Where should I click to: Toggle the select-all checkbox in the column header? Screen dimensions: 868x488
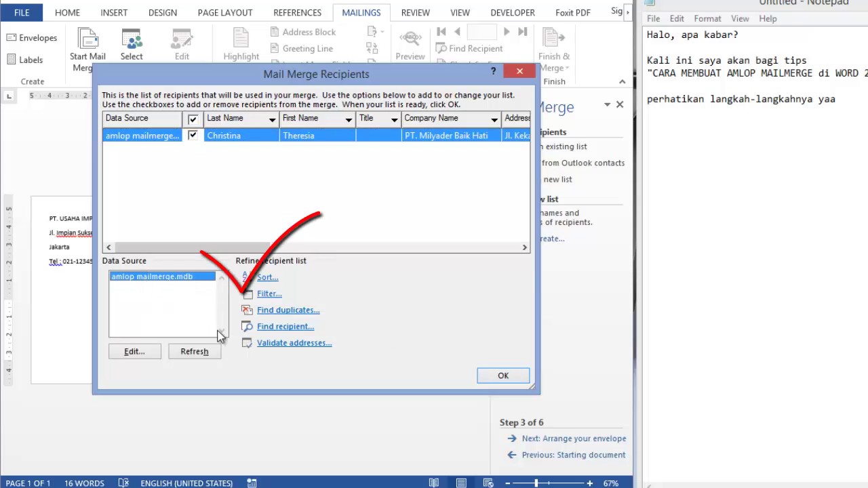pos(193,119)
